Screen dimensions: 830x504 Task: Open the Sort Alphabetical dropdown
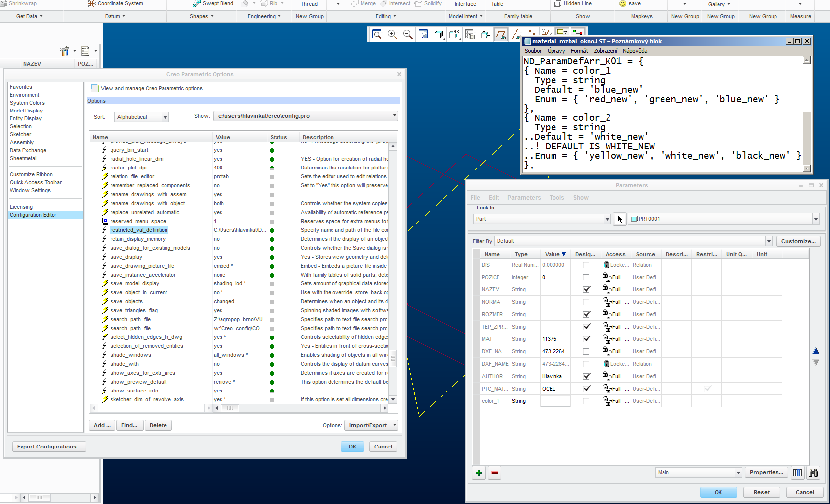(x=166, y=117)
